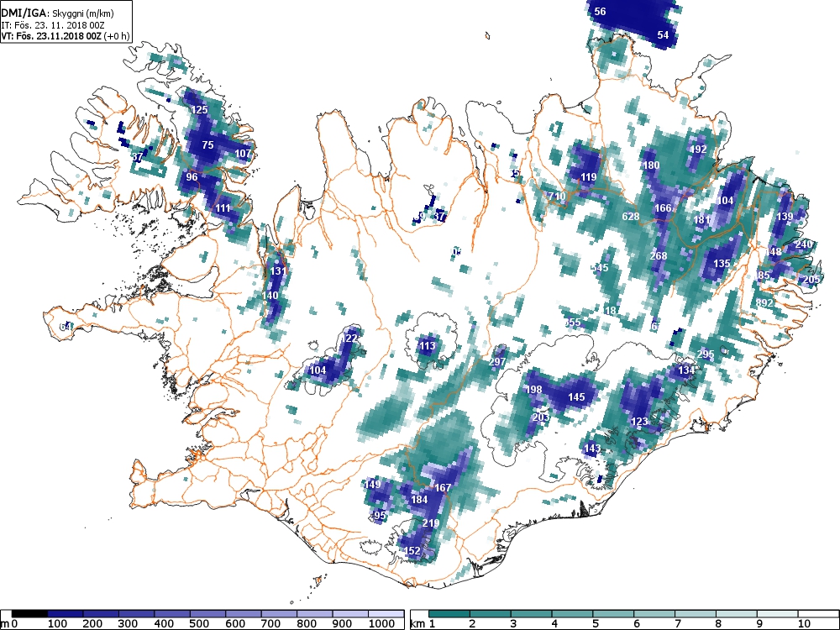This screenshot has width=840, height=630.
Task: Click the value 710 in north Iceland
Action: coord(556,197)
